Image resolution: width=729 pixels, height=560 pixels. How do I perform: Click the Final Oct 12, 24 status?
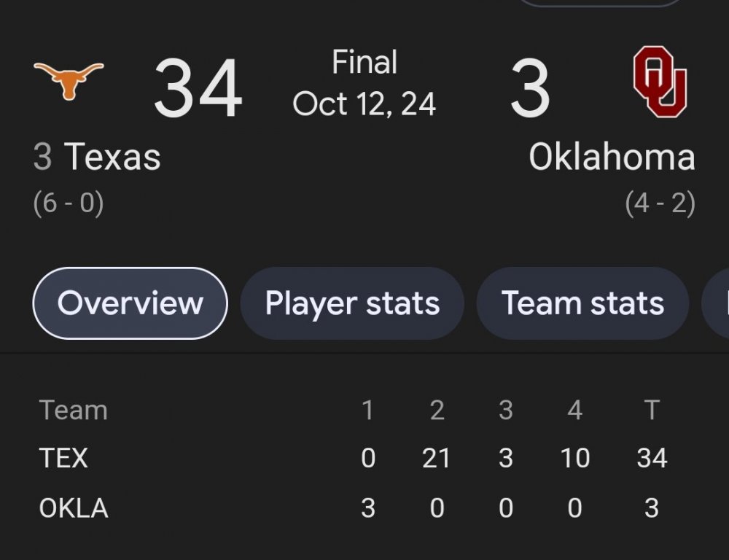364,83
